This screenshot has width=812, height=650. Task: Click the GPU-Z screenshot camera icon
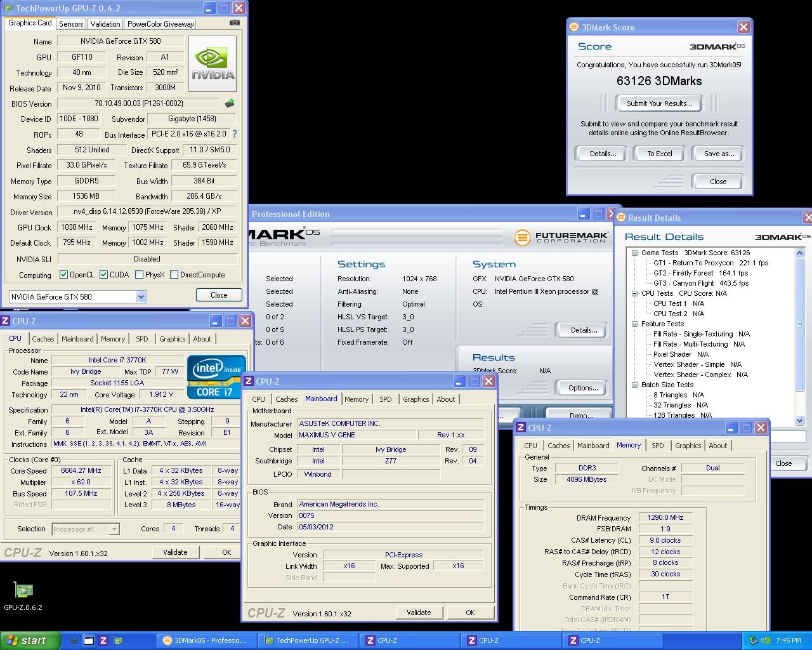tap(234, 23)
